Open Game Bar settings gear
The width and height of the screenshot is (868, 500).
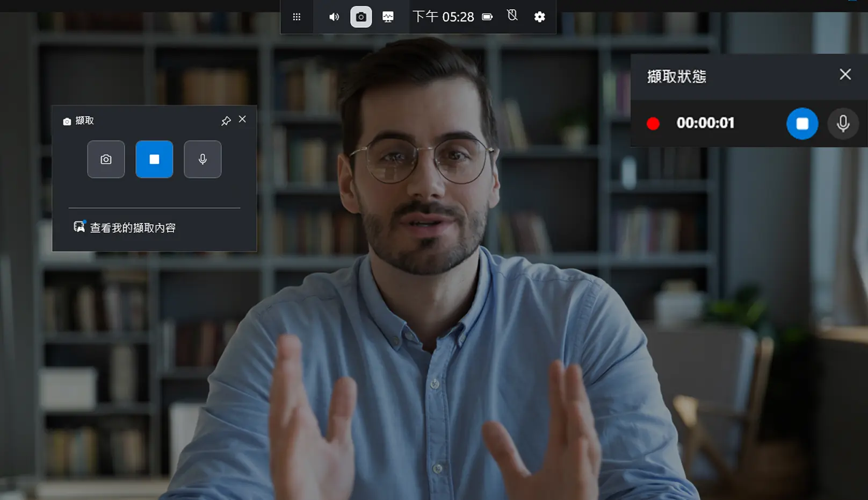click(540, 17)
